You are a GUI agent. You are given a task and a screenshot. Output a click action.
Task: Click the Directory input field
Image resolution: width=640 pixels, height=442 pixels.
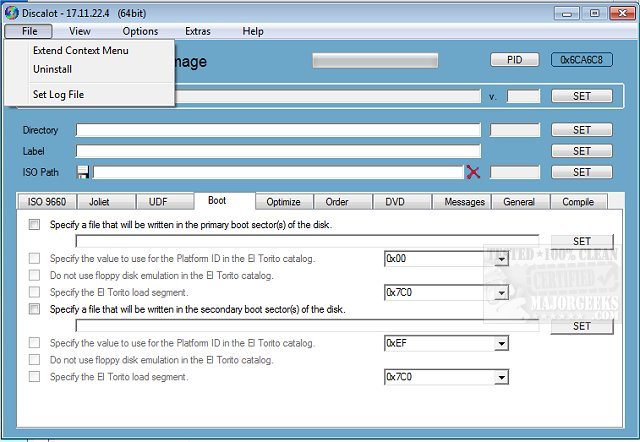click(278, 130)
